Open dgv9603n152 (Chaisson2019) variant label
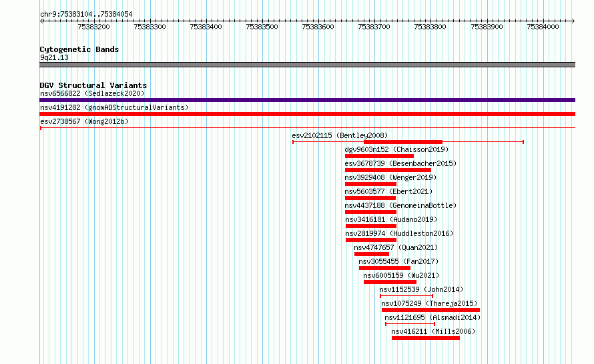This screenshot has height=364, width=594. tap(396, 149)
